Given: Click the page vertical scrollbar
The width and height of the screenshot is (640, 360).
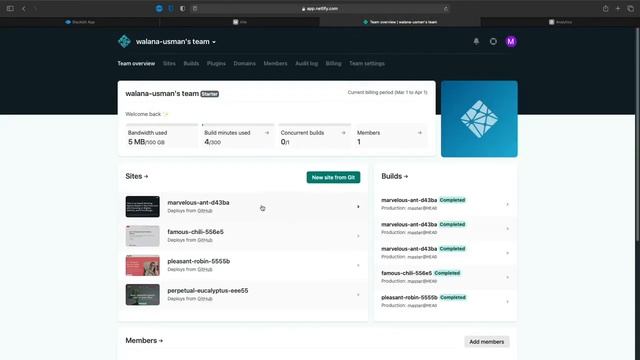Looking at the screenshot, I should coord(638,135).
